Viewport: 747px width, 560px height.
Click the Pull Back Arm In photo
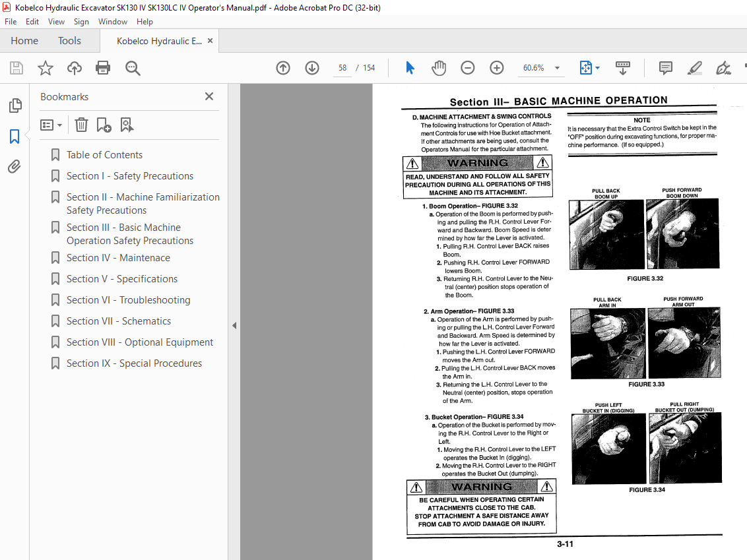(608, 344)
